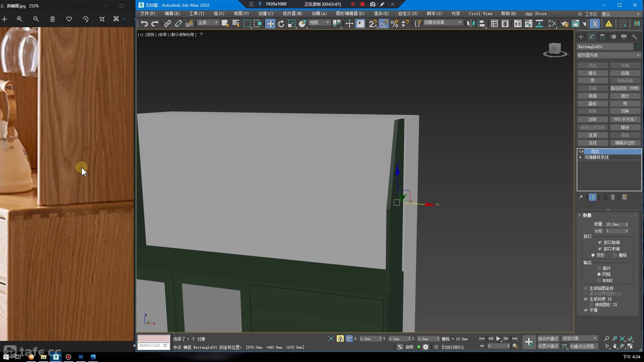Toggle Angle Snap in the toolbar

384,23
